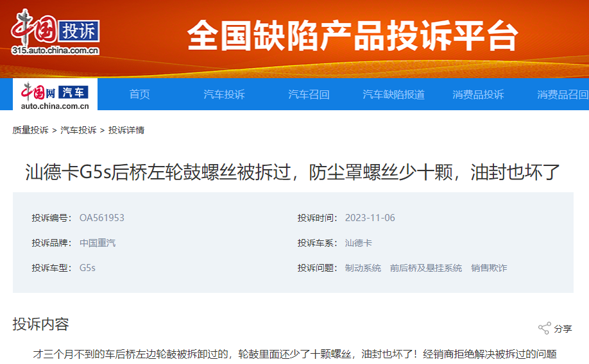Click the 投诉时间 field label
Image resolution: width=589 pixels, height=364 pixels.
click(x=318, y=218)
